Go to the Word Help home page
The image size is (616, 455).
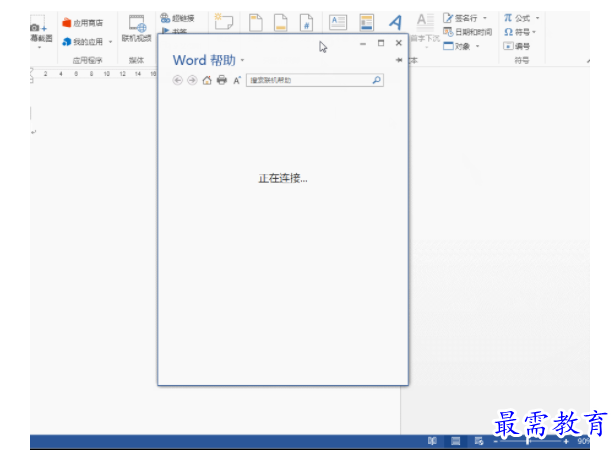click(x=207, y=80)
